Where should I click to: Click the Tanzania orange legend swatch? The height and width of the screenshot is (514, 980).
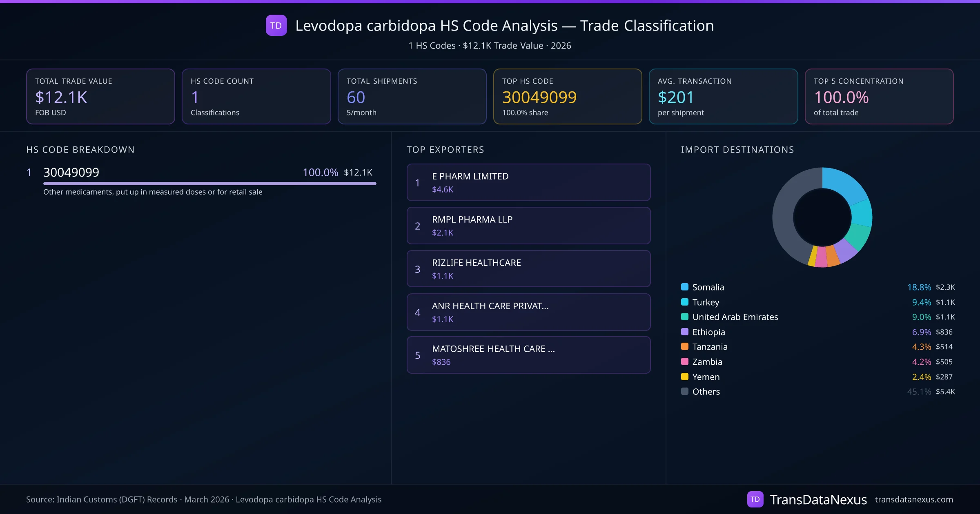click(685, 346)
